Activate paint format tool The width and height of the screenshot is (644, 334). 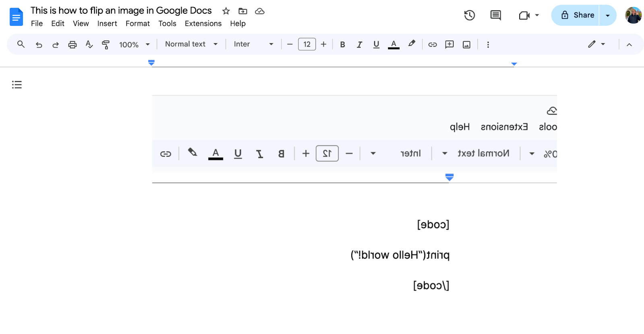106,45
